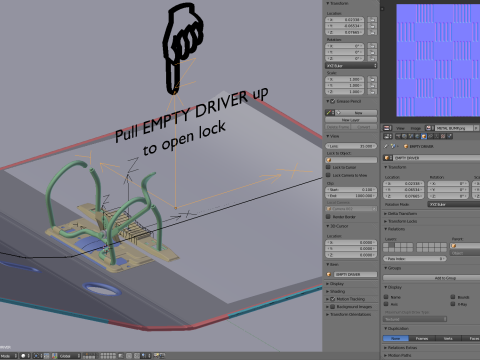
Task: Click the EMPTY DRIVER item name field
Action: coord(356,274)
